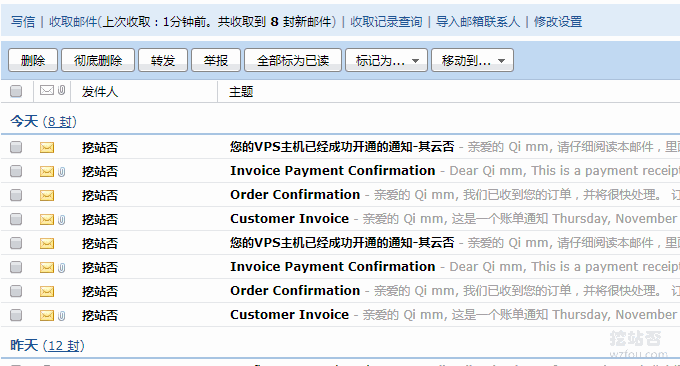Check the first Customer Invoice email checkbox
The width and height of the screenshot is (680, 366).
point(16,219)
